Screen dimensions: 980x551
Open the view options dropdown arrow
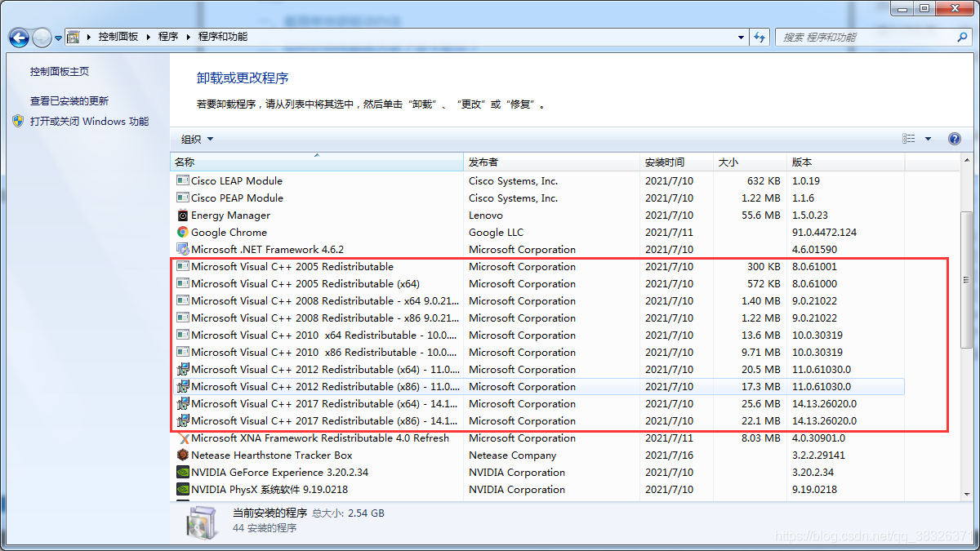click(928, 139)
